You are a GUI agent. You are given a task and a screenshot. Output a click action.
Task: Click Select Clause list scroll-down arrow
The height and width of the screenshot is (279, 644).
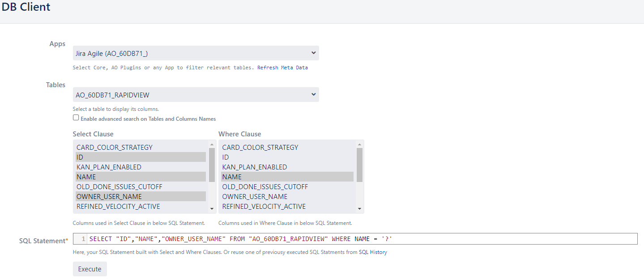[x=212, y=209]
